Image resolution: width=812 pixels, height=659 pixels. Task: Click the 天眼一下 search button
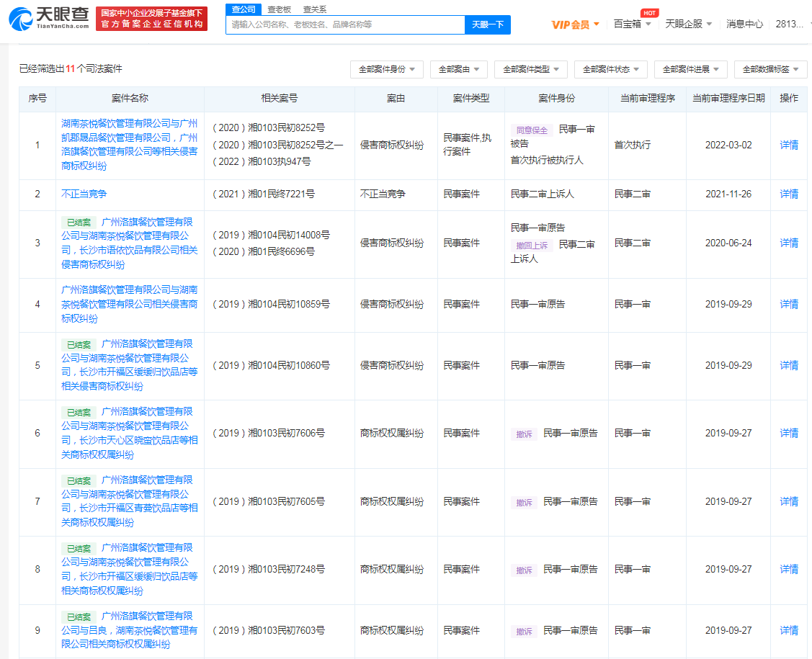[488, 24]
